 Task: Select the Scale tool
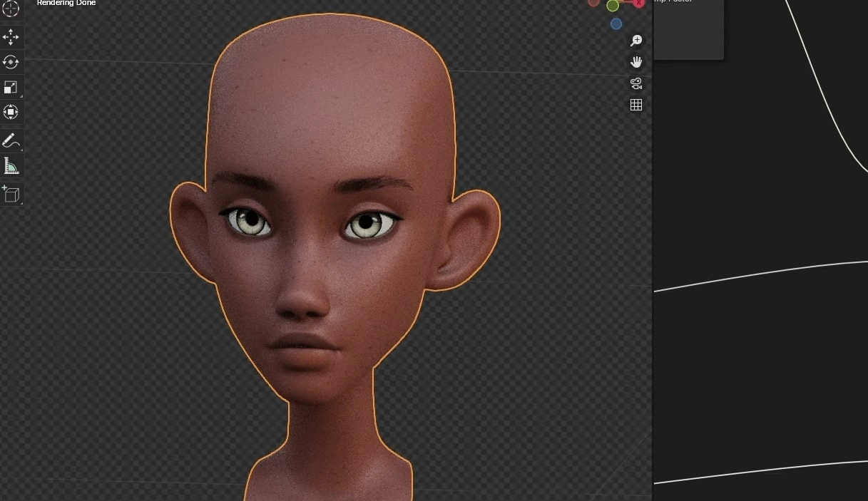tap(11, 87)
